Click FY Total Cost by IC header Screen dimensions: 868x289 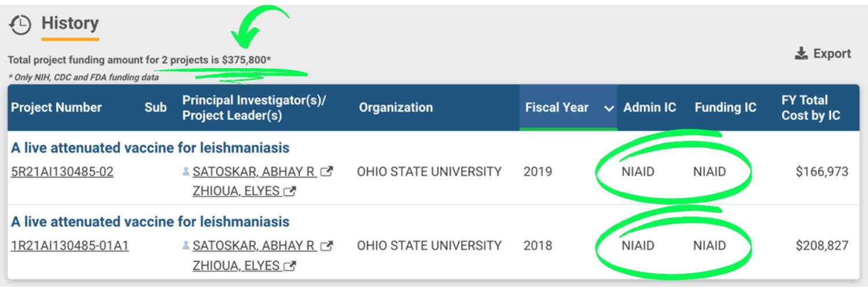(811, 108)
